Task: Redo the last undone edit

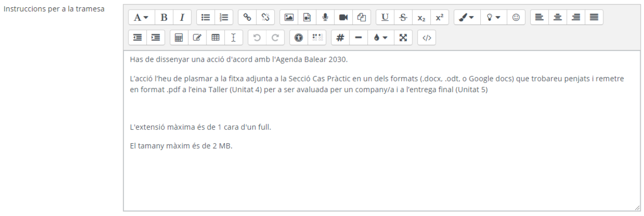Action: tap(275, 37)
